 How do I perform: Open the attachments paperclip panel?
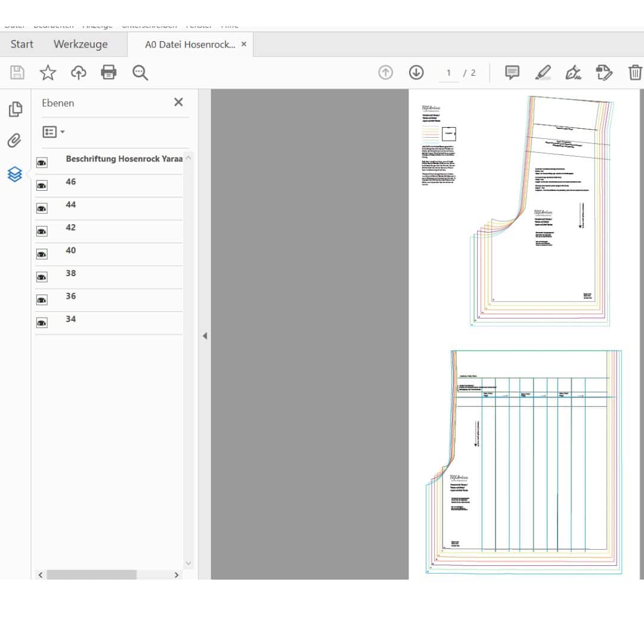pyautogui.click(x=15, y=141)
